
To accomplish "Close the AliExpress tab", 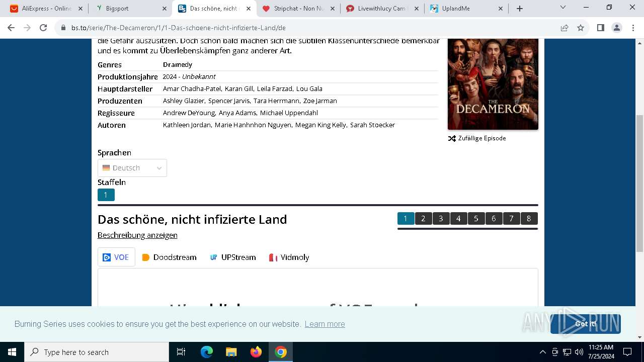I will point(80,9).
